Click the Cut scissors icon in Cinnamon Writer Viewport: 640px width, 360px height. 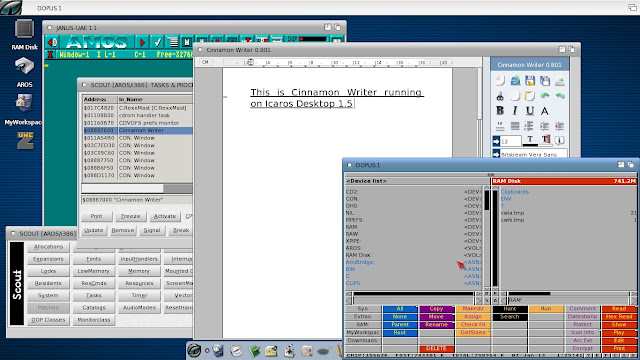click(x=500, y=96)
